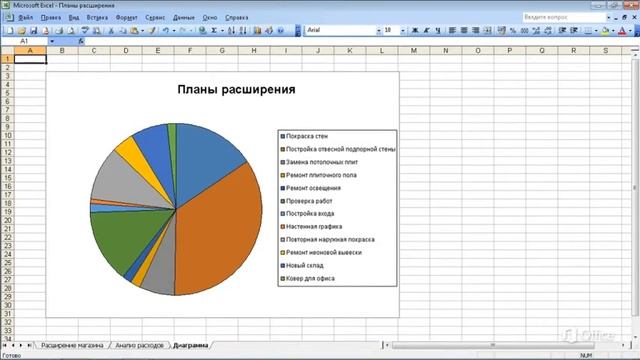
Task: Open the Вставка menu
Action: coord(97,18)
